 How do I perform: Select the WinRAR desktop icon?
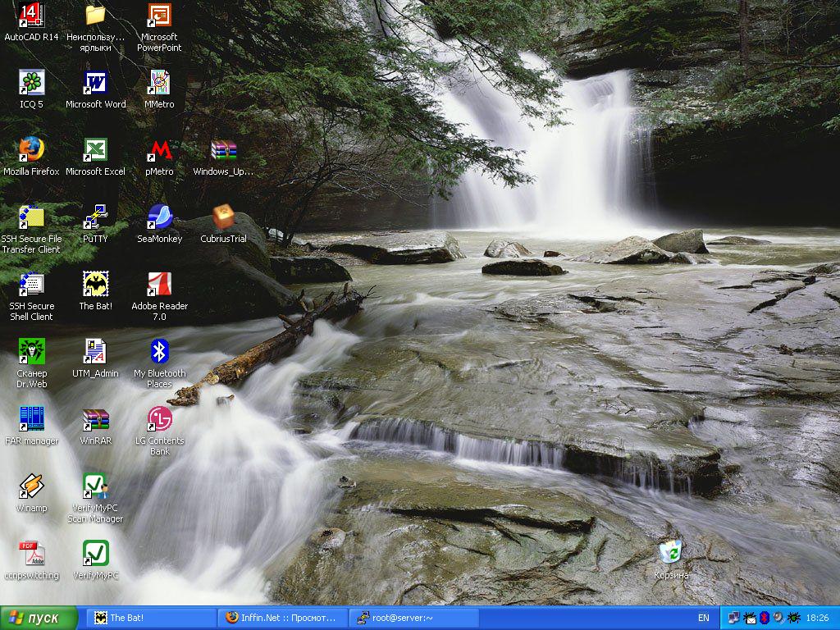[x=95, y=426]
